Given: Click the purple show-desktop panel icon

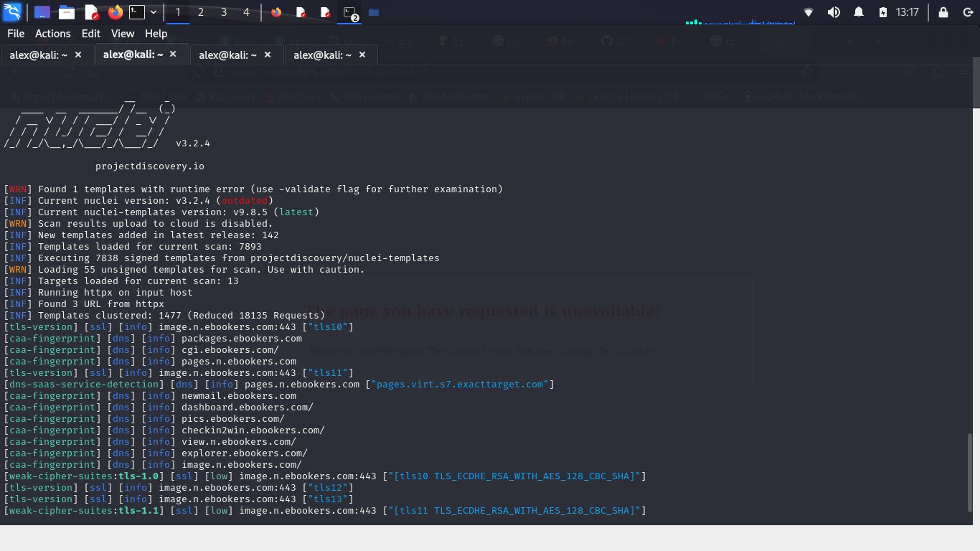Looking at the screenshot, I should 42,12.
